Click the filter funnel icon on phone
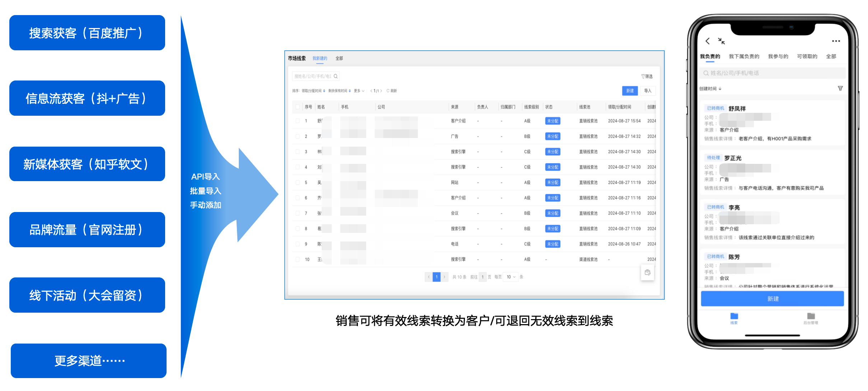This screenshot has height=391, width=868. click(x=840, y=88)
